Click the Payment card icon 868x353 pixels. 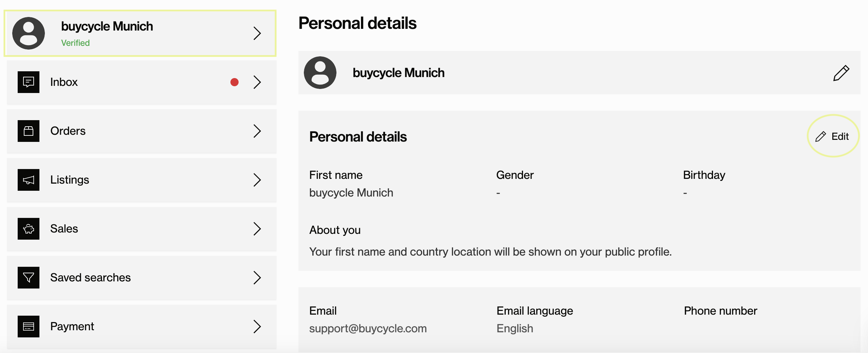[29, 327]
